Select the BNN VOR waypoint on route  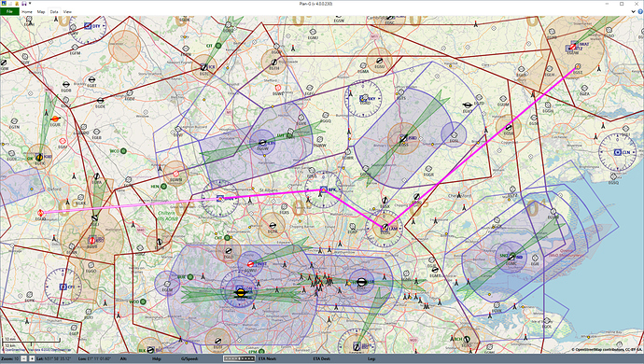[219, 199]
